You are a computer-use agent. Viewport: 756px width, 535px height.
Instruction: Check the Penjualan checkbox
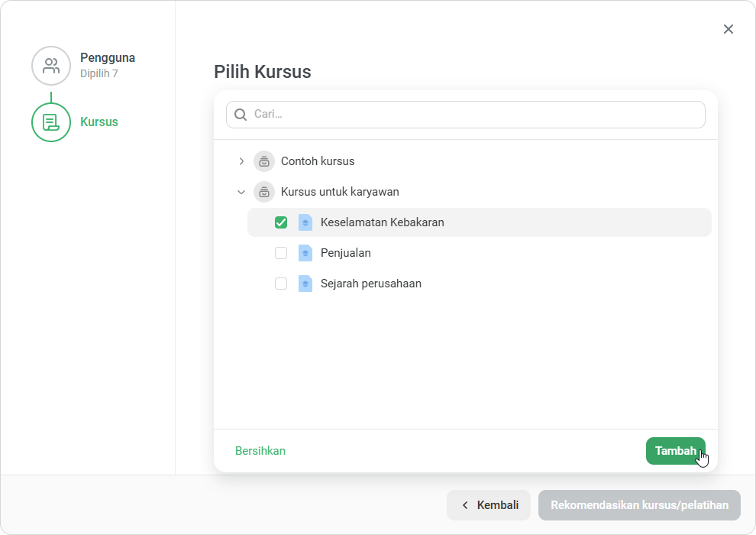281,253
